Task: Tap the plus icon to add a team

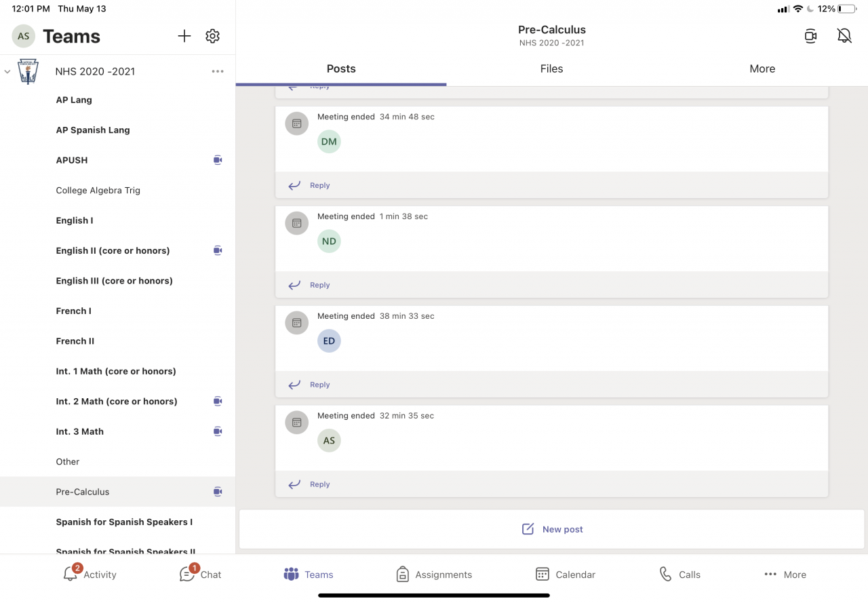Action: click(184, 36)
